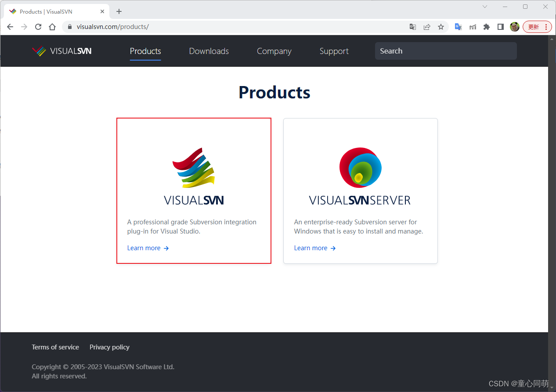Close the Products | VisualSVN tab
556x392 pixels.
(x=102, y=11)
